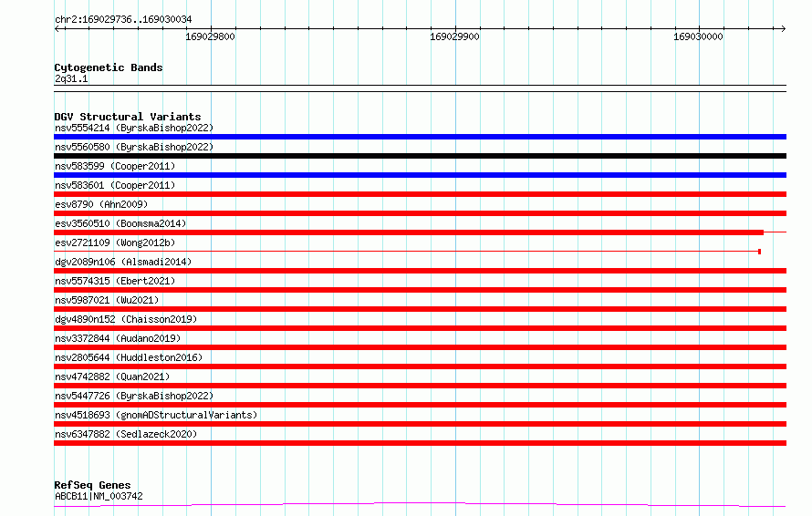This screenshot has height=516, width=812.
Task: Click the 2q31.1 band label
Action: (71, 78)
